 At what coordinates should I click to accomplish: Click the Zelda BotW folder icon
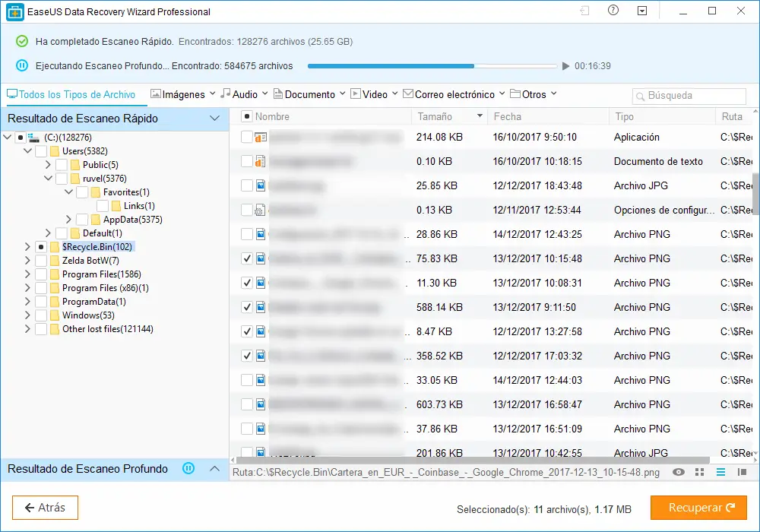click(55, 261)
